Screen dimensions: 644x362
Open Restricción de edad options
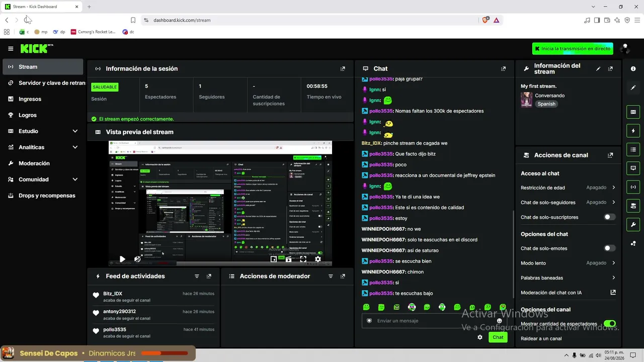(x=568, y=188)
